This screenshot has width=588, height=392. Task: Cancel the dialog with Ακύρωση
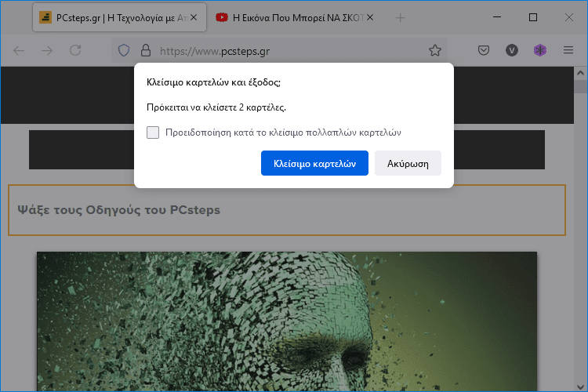coord(408,163)
